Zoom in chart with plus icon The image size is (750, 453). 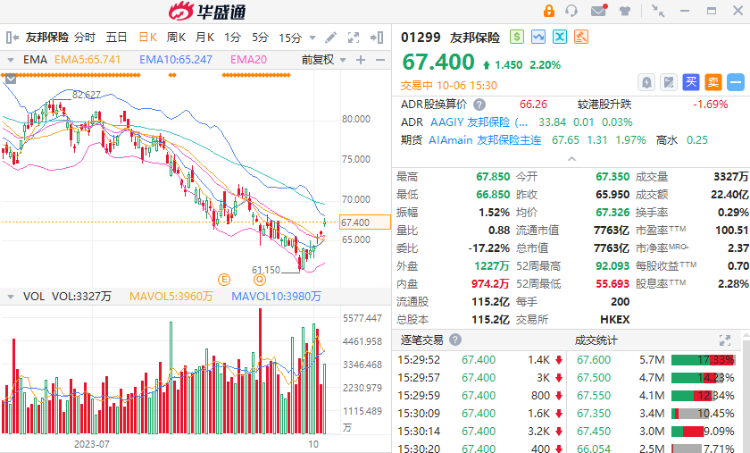[x=361, y=60]
